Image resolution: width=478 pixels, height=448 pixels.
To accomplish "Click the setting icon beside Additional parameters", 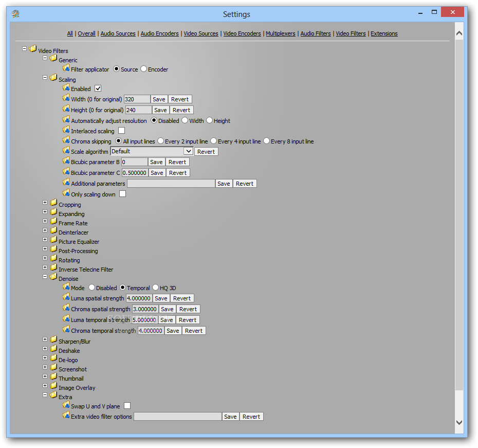I will click(x=66, y=182).
